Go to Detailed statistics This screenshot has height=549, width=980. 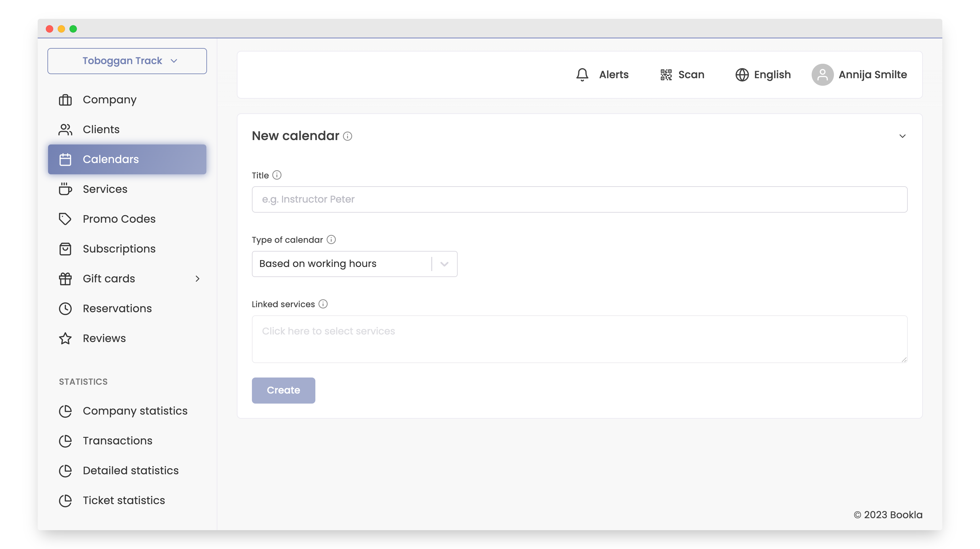[130, 470]
